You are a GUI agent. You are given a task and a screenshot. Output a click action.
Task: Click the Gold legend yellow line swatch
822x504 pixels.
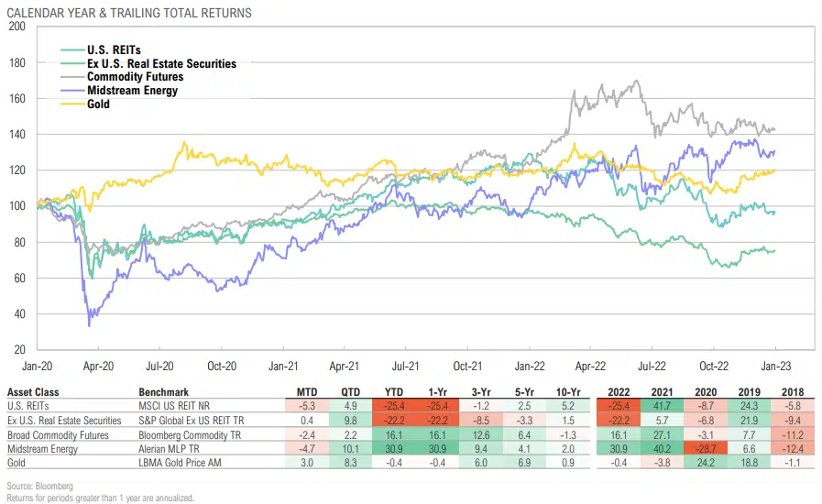click(72, 104)
